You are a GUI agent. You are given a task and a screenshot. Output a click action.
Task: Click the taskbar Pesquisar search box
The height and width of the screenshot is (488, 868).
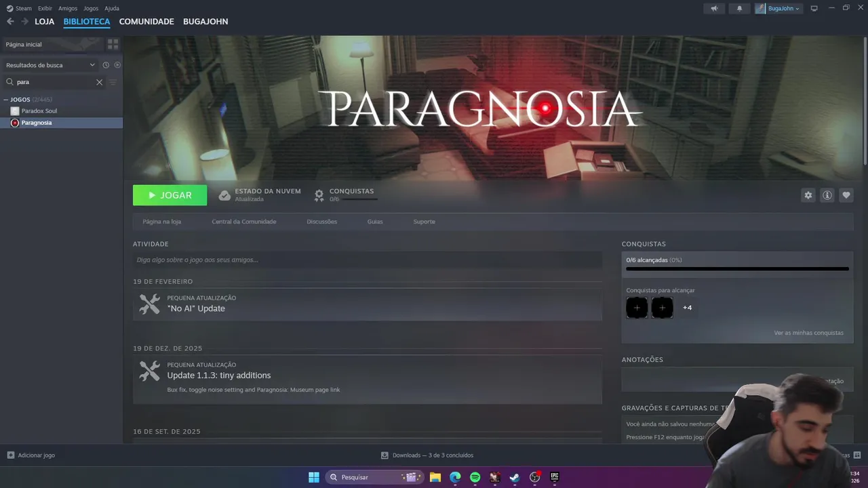(x=375, y=477)
